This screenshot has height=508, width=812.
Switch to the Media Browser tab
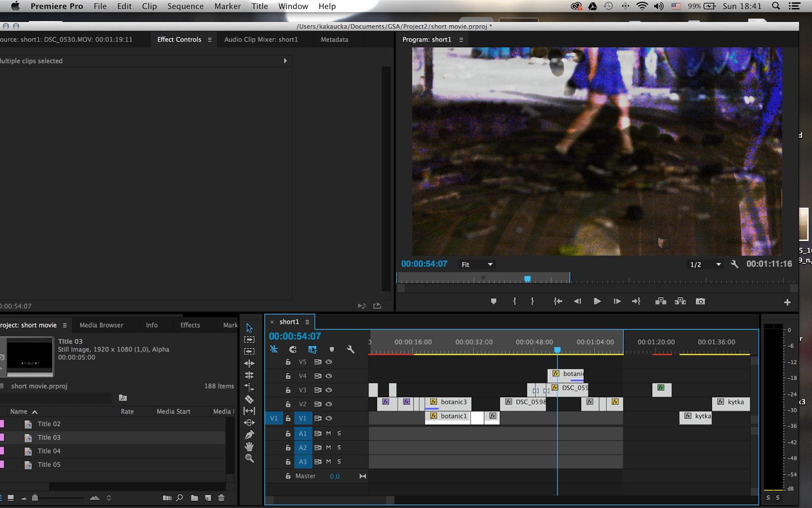click(x=101, y=325)
